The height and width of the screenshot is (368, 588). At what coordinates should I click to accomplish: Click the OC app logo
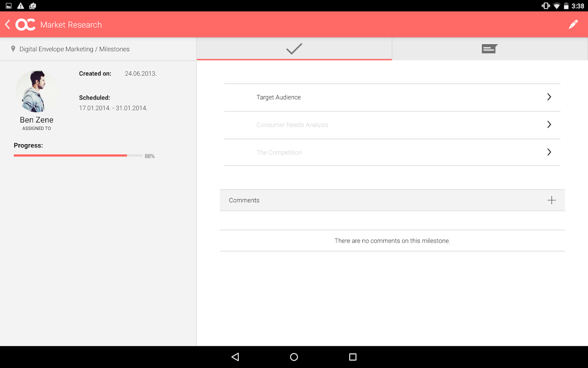25,24
